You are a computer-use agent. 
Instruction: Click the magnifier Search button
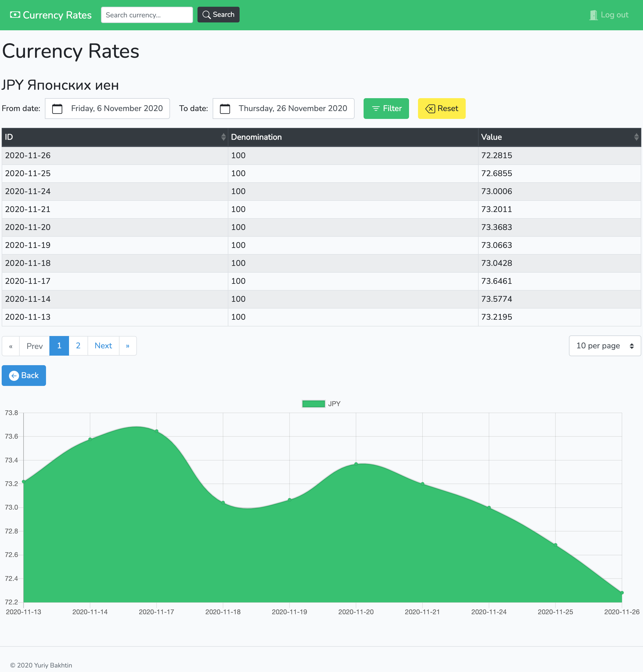point(218,15)
